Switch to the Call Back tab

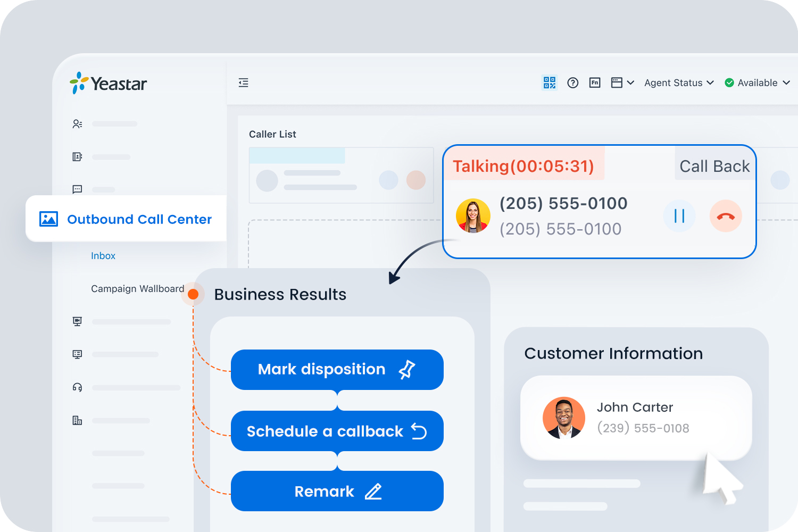(x=714, y=165)
